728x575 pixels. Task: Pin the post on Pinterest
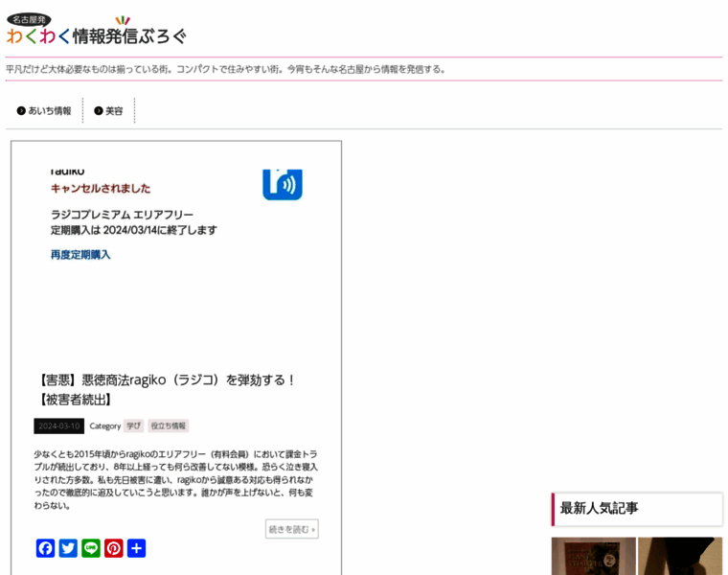[114, 548]
